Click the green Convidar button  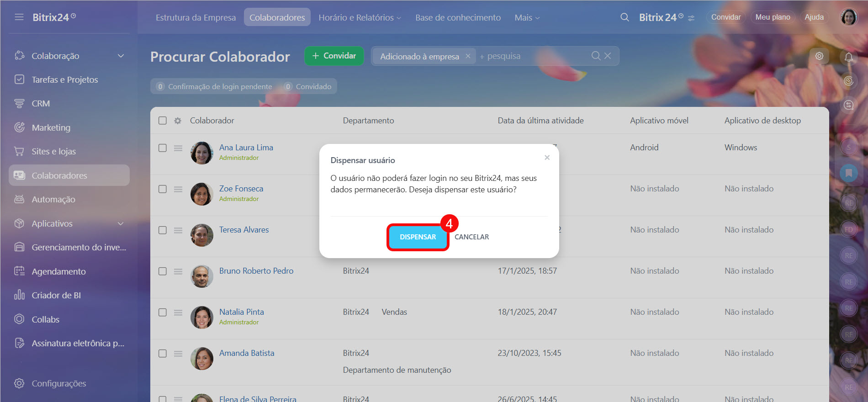point(334,56)
